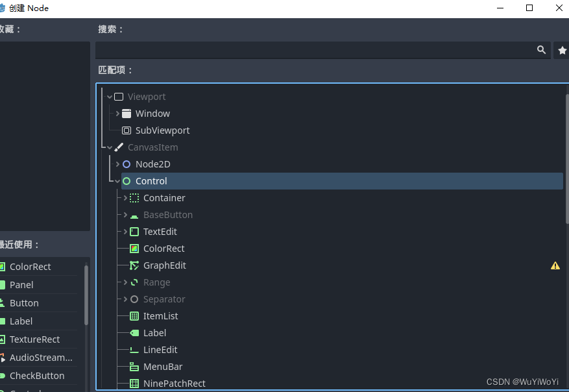The width and height of the screenshot is (569, 392).
Task: Minimize the 创建 Node dialog window
Action: (x=500, y=8)
